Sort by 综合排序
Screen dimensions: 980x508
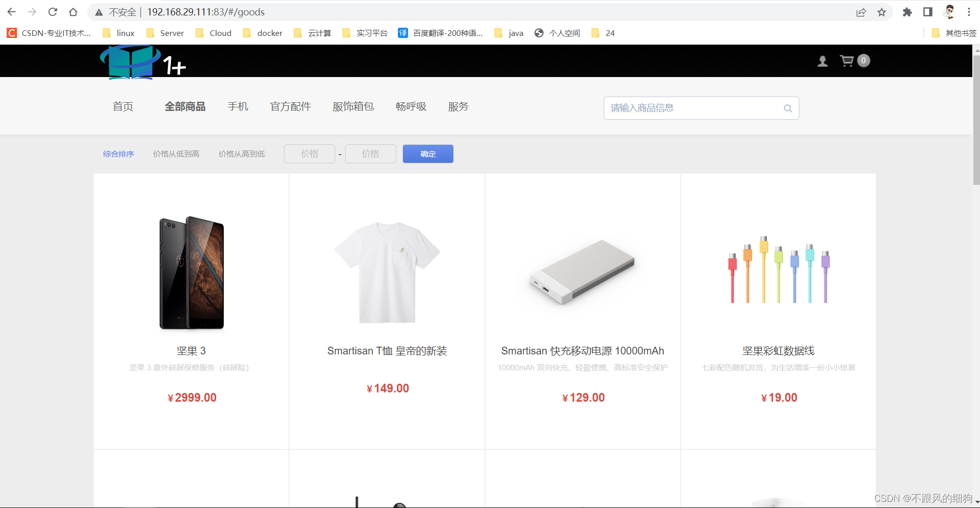pyautogui.click(x=119, y=154)
